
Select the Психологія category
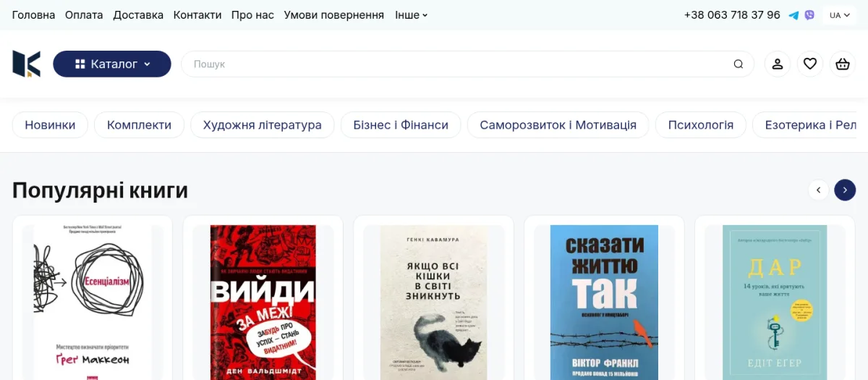pos(700,124)
